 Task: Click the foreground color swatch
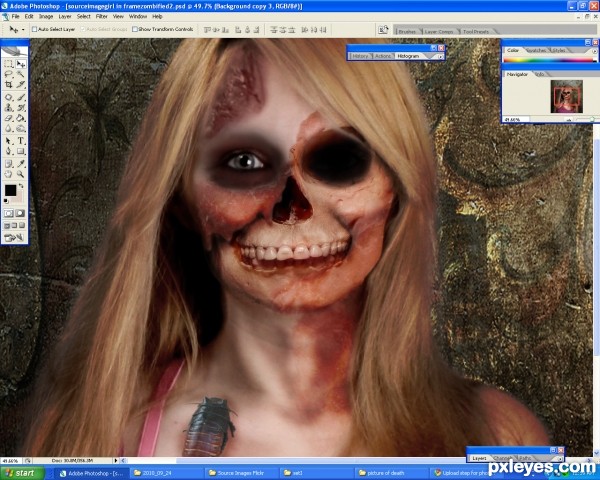point(10,190)
